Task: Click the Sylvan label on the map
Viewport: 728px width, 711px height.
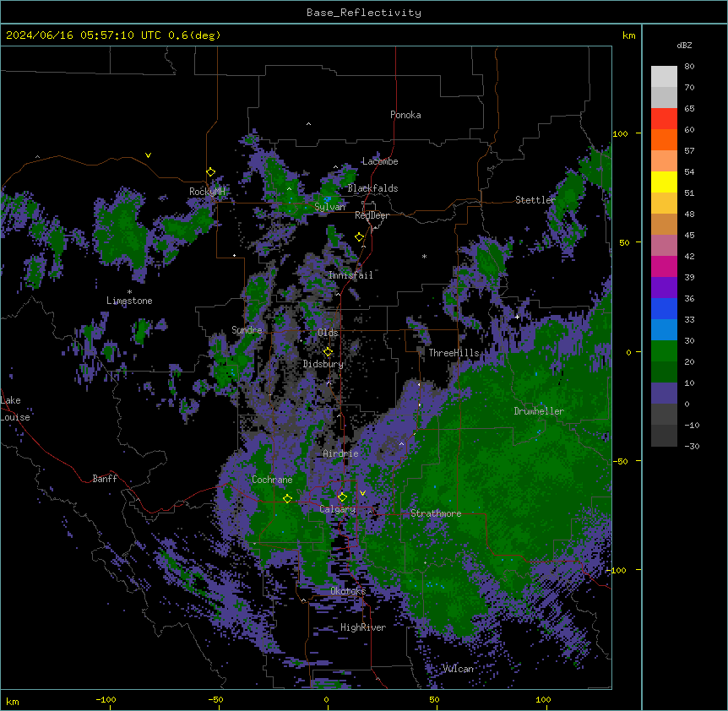Action: coord(329,207)
